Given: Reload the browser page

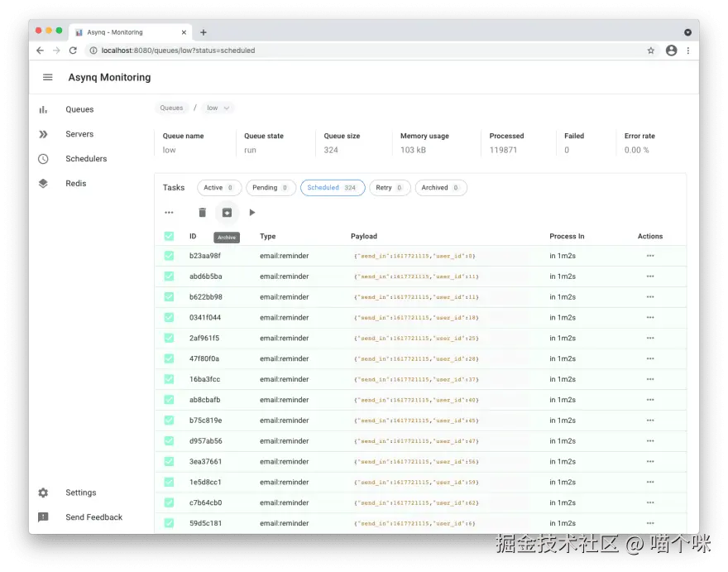Looking at the screenshot, I should tap(73, 50).
